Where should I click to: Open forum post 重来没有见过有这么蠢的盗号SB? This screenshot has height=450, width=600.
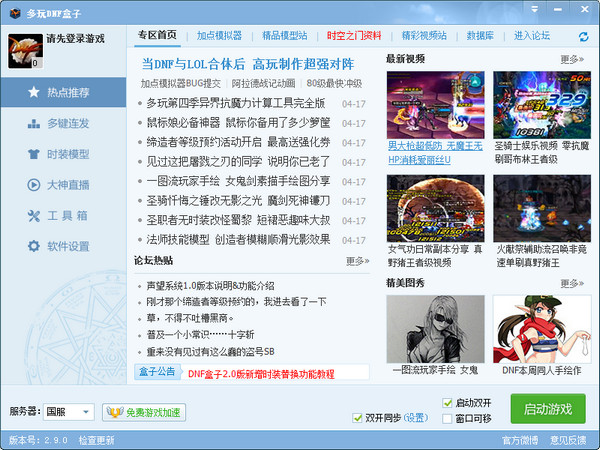(x=210, y=351)
